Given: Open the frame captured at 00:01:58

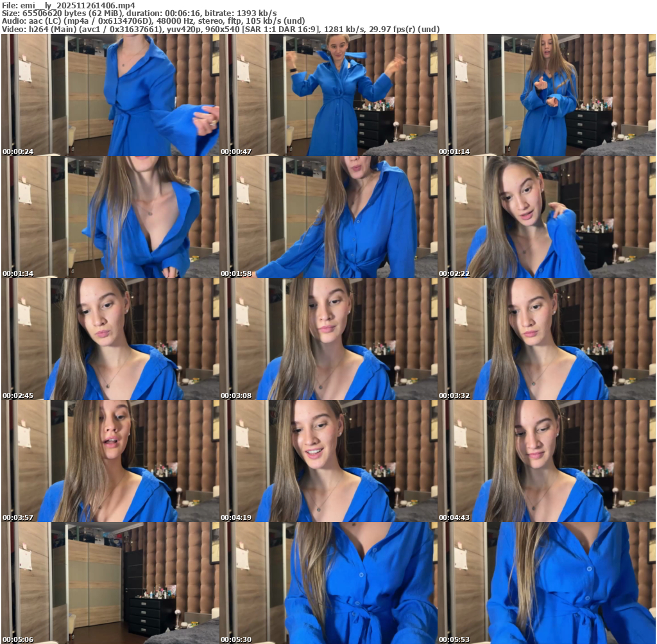Looking at the screenshot, I should pos(328,217).
